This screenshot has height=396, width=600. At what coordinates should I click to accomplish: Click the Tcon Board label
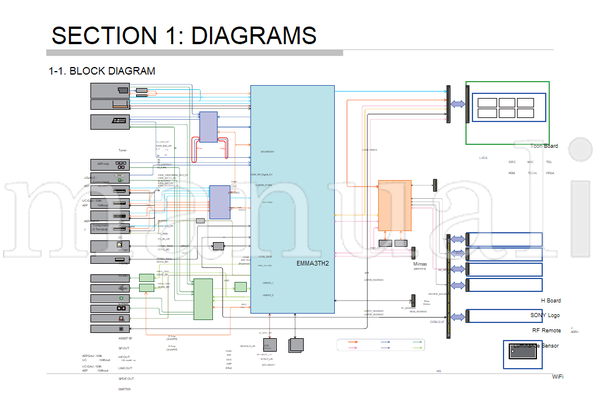(544, 146)
